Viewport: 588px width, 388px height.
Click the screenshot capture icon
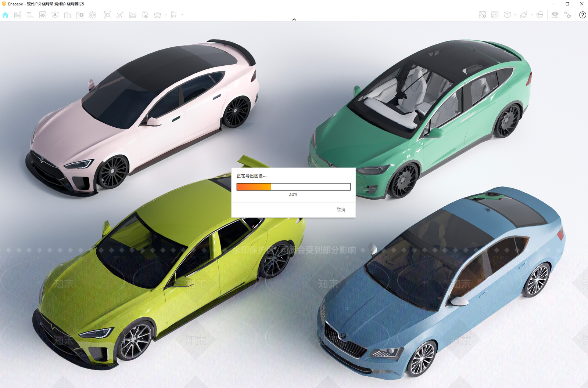(x=108, y=15)
